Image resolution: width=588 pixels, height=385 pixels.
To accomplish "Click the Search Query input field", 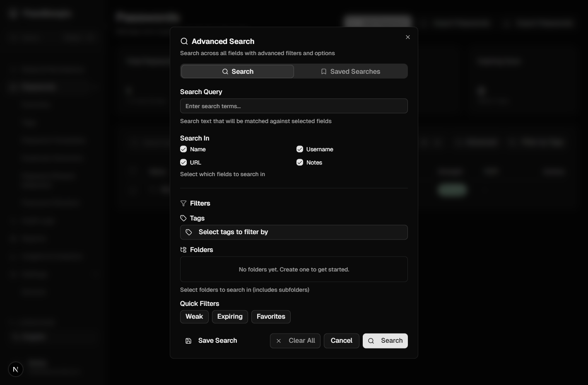I will [x=294, y=106].
